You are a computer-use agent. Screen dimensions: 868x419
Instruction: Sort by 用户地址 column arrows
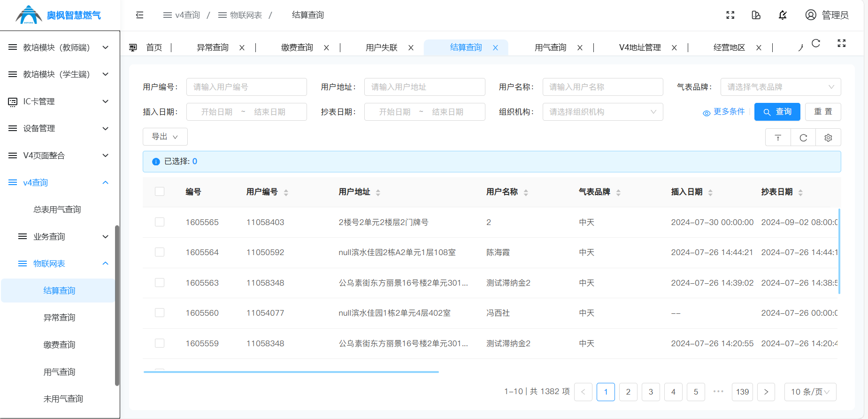[378, 193]
